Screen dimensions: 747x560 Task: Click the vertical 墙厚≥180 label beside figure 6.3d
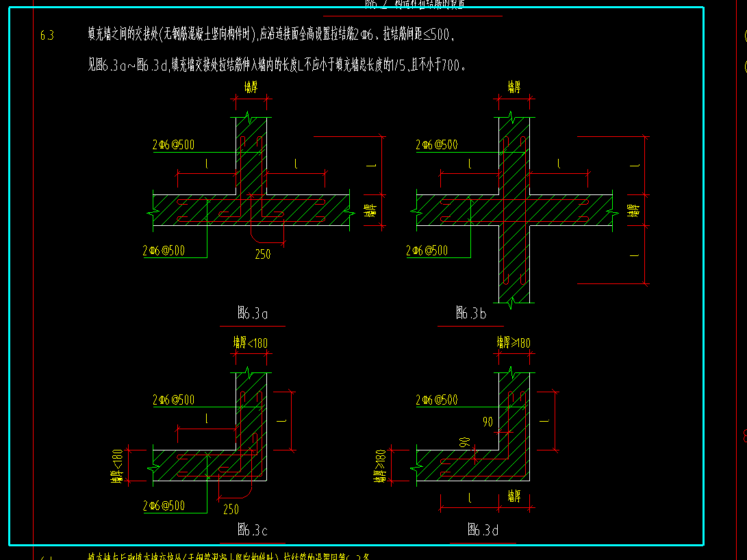[380, 466]
